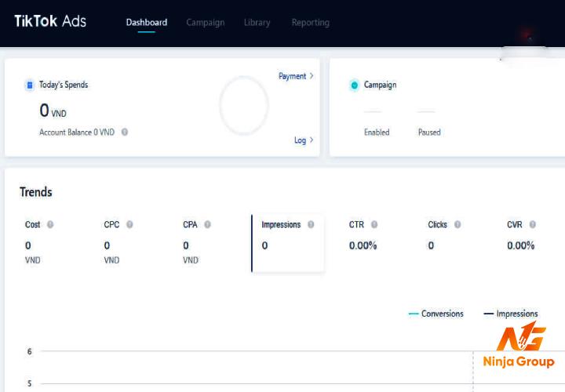The image size is (565, 392).
Task: Show the CTR info tooltip icon
Action: point(374,224)
